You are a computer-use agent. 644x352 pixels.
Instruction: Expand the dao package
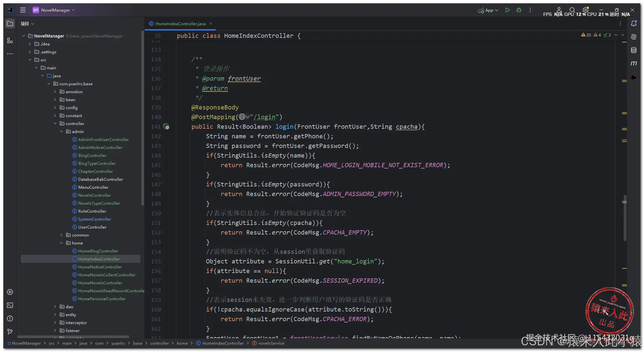coord(55,307)
